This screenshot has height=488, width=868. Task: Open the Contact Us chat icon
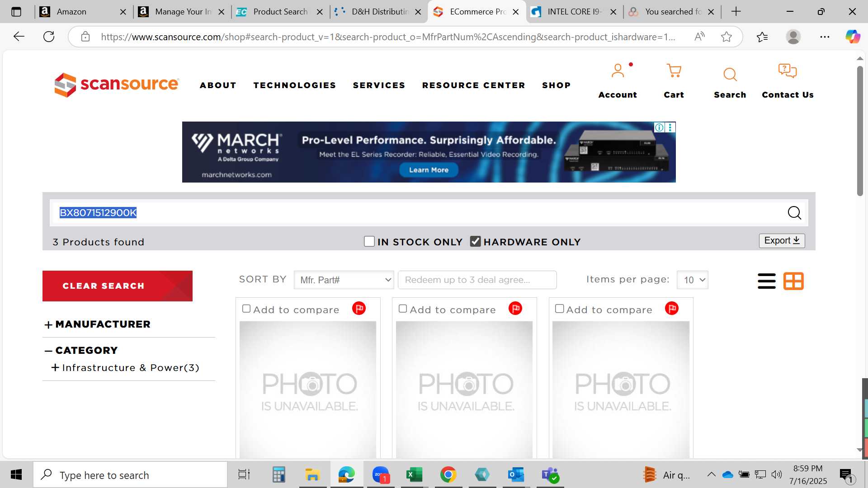coord(788,71)
